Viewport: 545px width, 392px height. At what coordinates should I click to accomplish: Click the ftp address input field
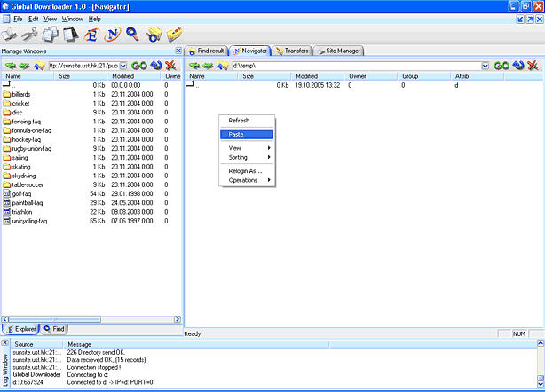(x=84, y=66)
